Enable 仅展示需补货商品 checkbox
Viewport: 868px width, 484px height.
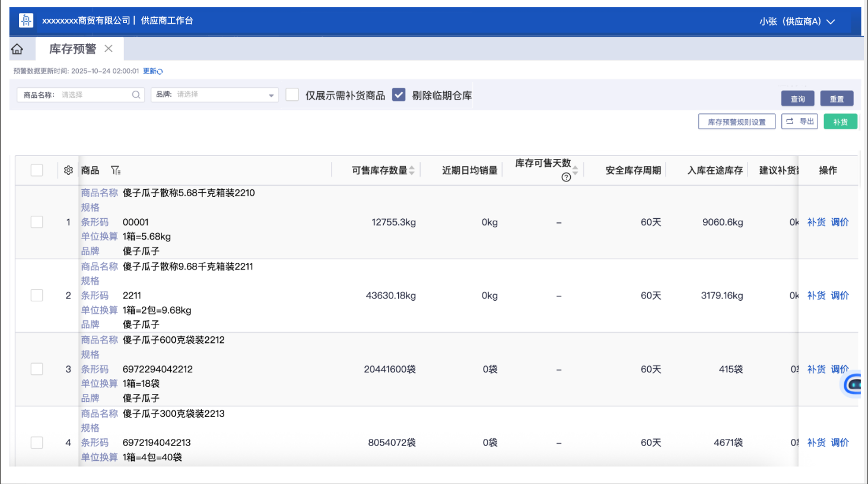(x=292, y=95)
